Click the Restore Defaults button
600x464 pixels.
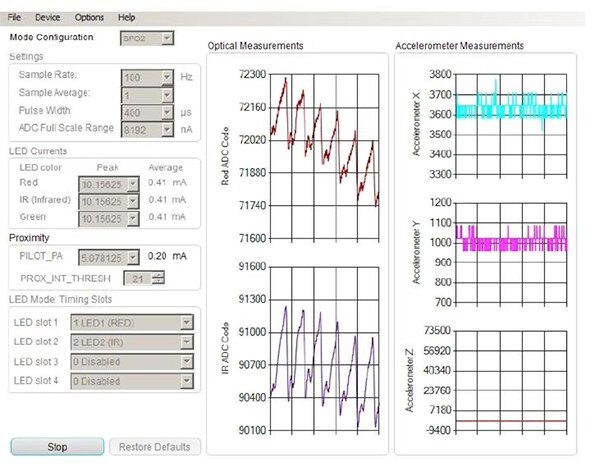(x=154, y=447)
